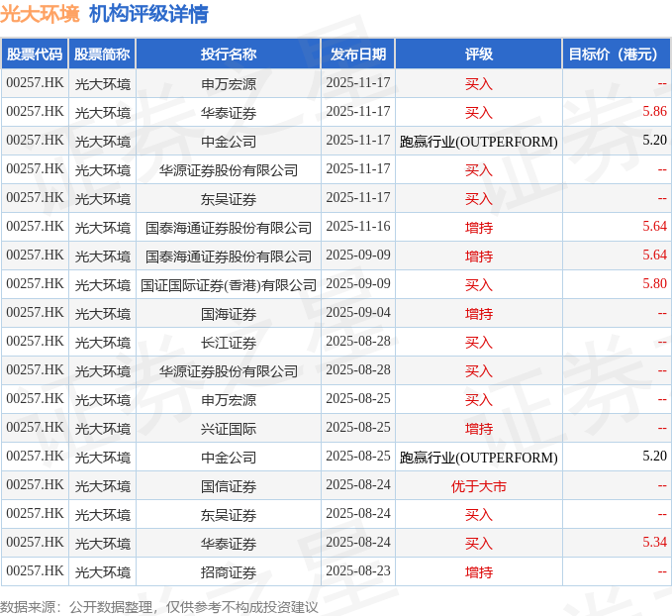Click 2025-09-09 date in 国证国际证券 row
The height and width of the screenshot is (616, 672).
click(358, 284)
